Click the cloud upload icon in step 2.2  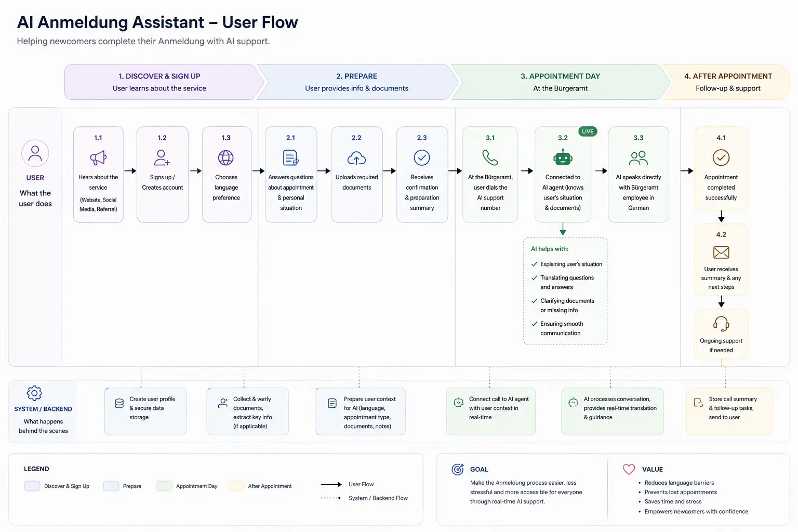[356, 158]
